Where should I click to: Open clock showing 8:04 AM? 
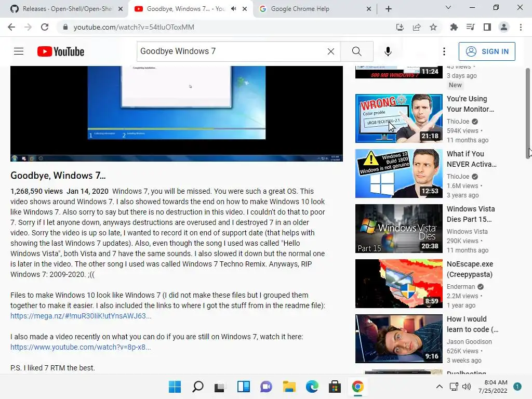[493, 387]
